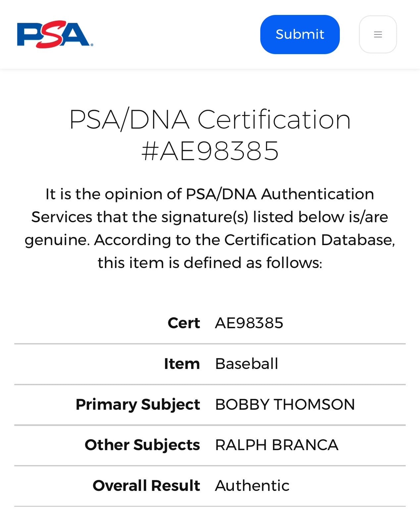Select the AE98385 value in the Cert row
This screenshot has width=420, height=530.
pos(249,323)
